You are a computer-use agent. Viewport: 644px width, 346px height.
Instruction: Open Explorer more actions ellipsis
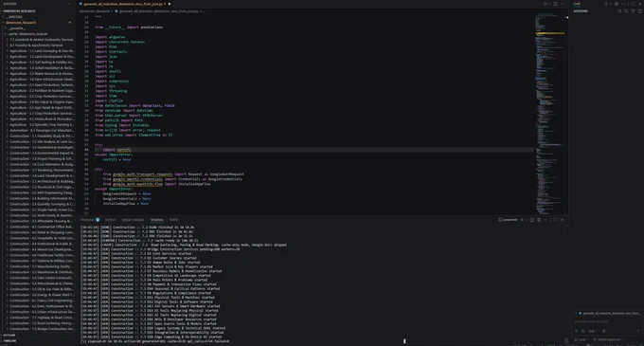pos(69,4)
